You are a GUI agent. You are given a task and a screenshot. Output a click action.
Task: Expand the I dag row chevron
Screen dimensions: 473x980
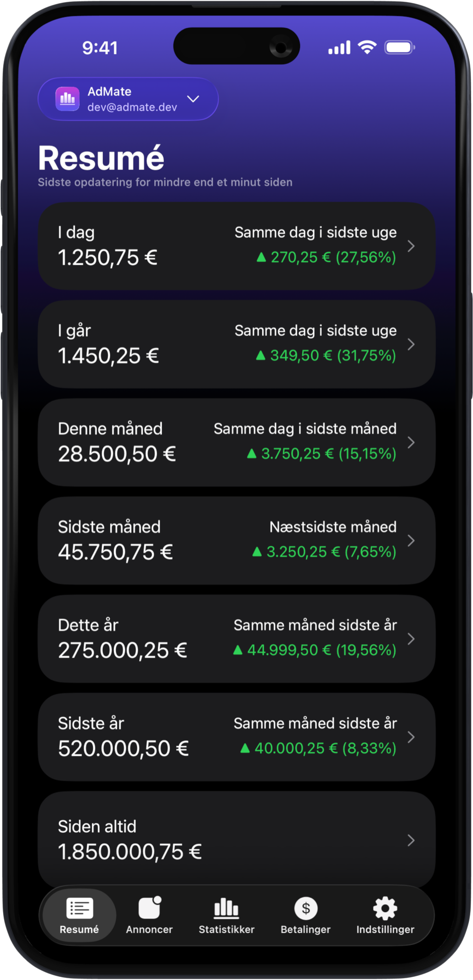[411, 246]
